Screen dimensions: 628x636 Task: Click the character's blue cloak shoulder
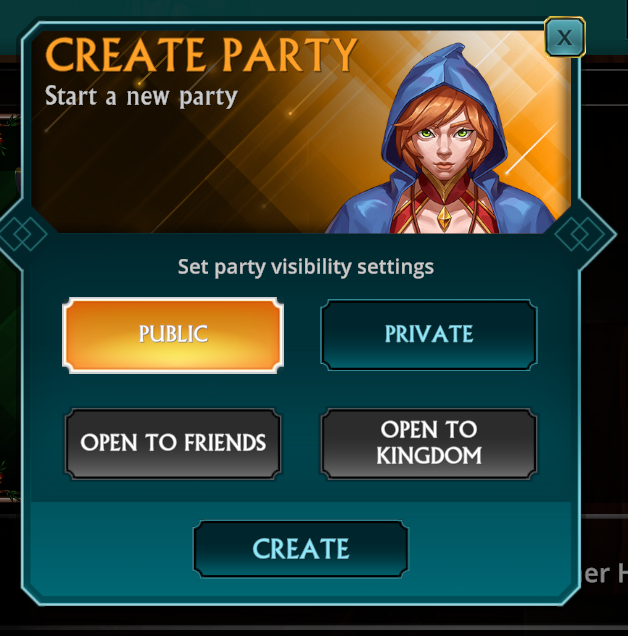pos(359,211)
